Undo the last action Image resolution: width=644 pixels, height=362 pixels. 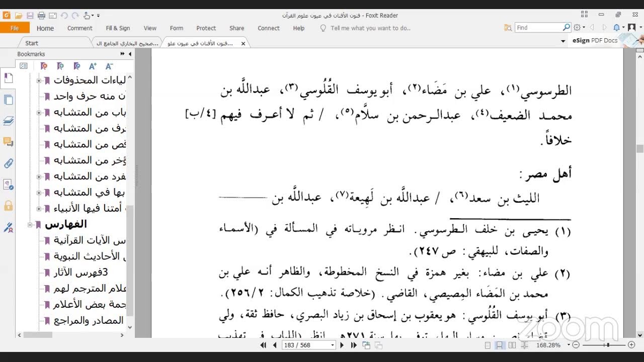point(64,16)
